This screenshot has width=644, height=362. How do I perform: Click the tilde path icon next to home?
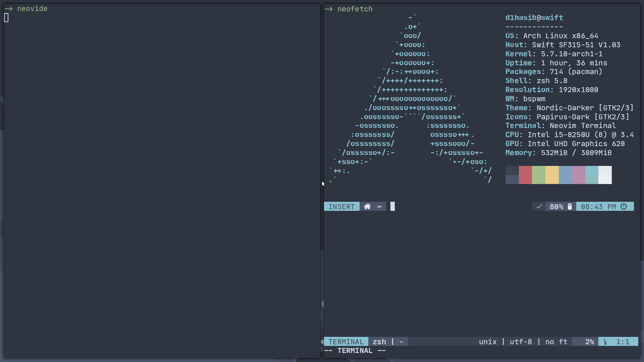tap(379, 206)
